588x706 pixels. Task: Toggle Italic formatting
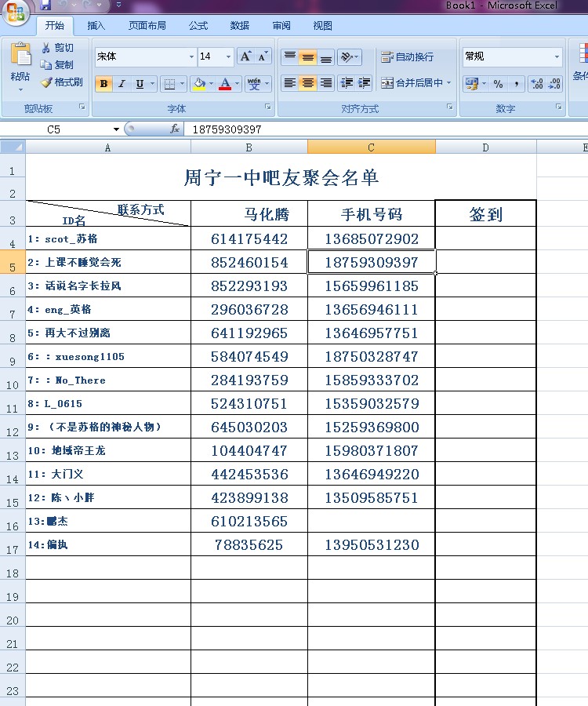122,84
